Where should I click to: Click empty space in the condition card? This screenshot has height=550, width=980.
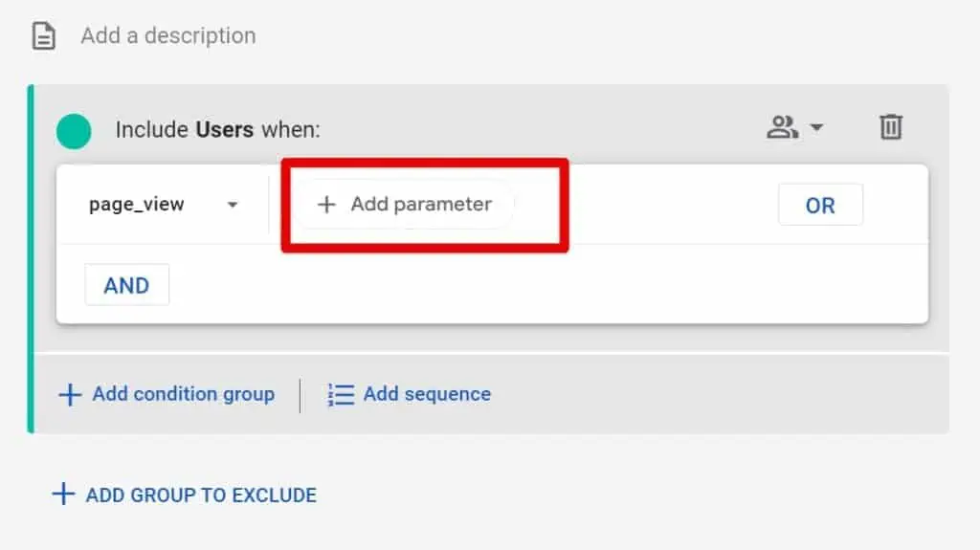point(531,284)
